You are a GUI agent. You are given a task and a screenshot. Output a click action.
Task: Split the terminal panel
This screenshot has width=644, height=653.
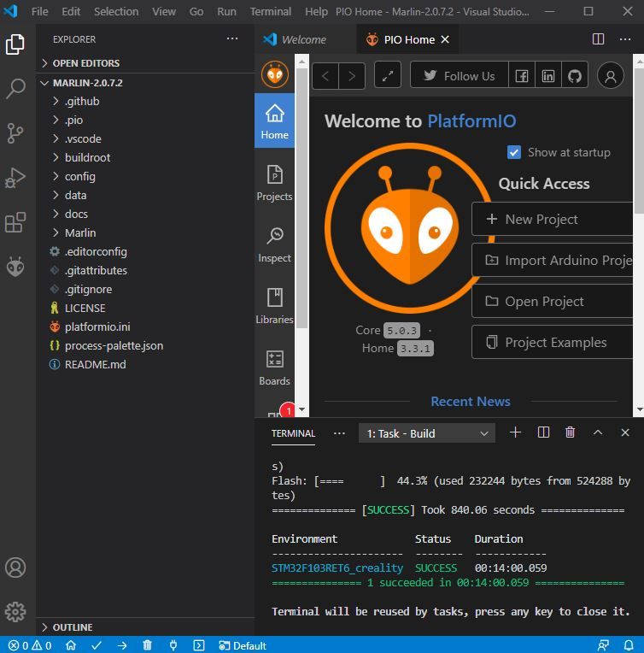(543, 432)
